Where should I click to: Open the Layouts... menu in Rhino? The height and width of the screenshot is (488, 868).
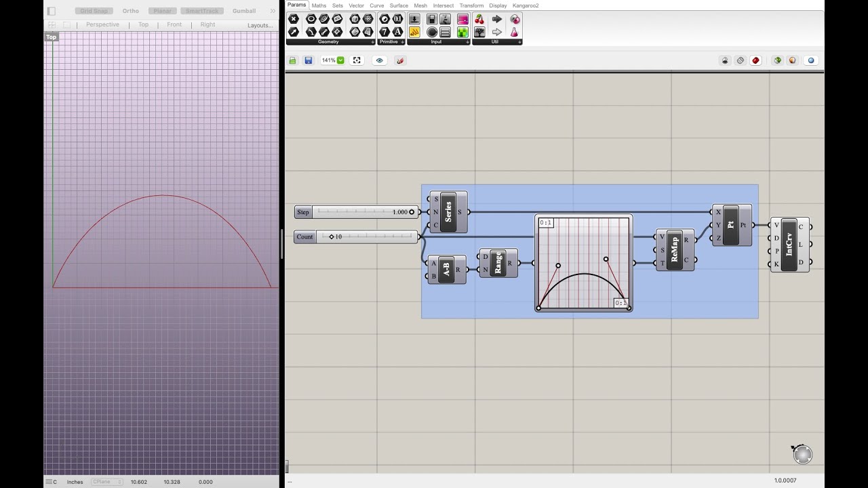pyautogui.click(x=260, y=25)
